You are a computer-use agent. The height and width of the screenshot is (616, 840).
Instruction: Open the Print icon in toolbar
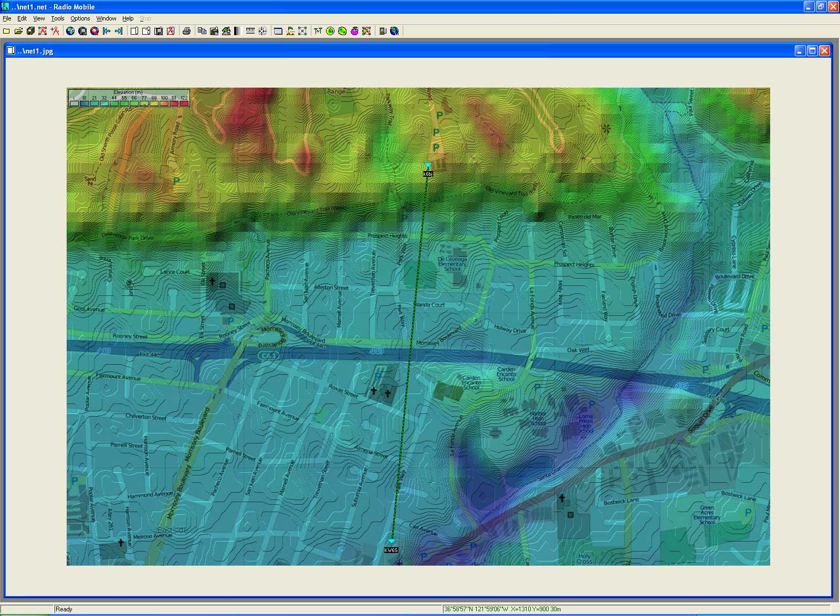tap(186, 31)
